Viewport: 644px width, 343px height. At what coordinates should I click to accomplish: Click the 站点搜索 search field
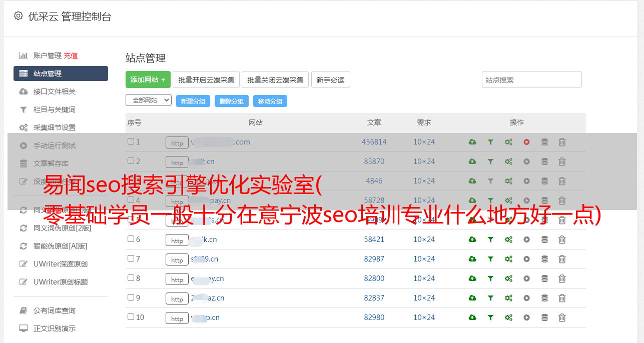tap(531, 80)
